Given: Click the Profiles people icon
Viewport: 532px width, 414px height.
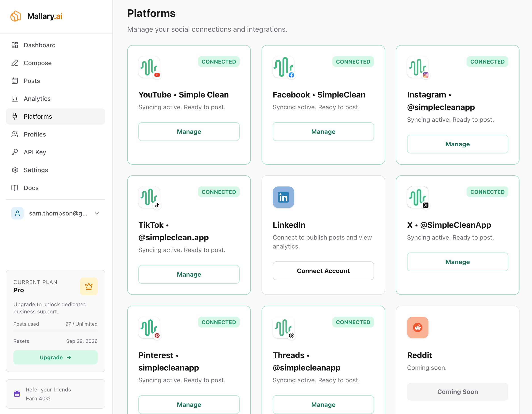Looking at the screenshot, I should (15, 134).
